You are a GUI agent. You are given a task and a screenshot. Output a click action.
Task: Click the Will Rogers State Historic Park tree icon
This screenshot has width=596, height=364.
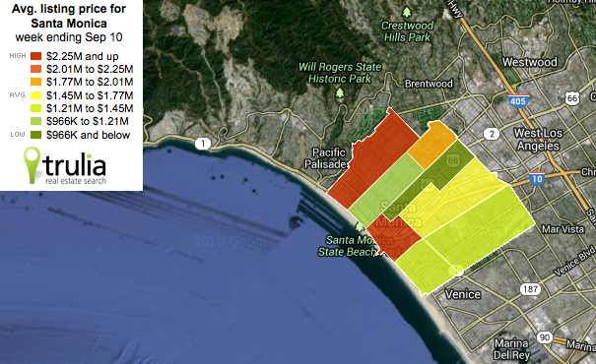340,92
